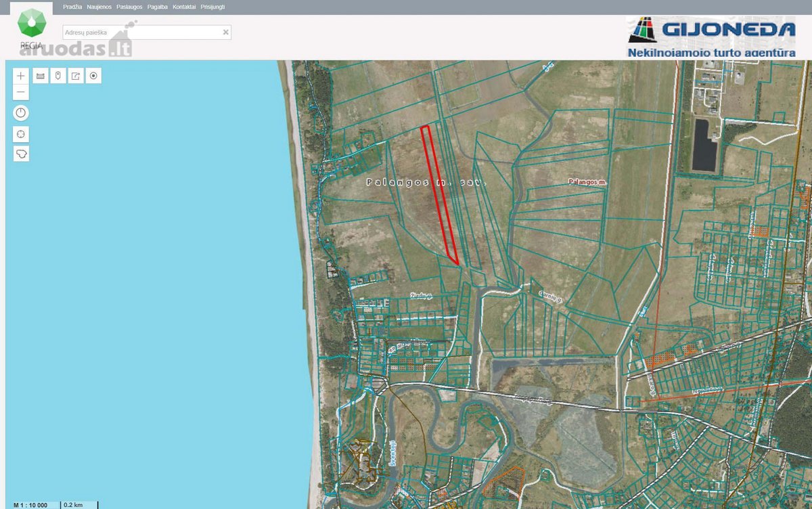Viewport: 812px width, 509px height.
Task: Open the measure ruler tool
Action: [40, 76]
